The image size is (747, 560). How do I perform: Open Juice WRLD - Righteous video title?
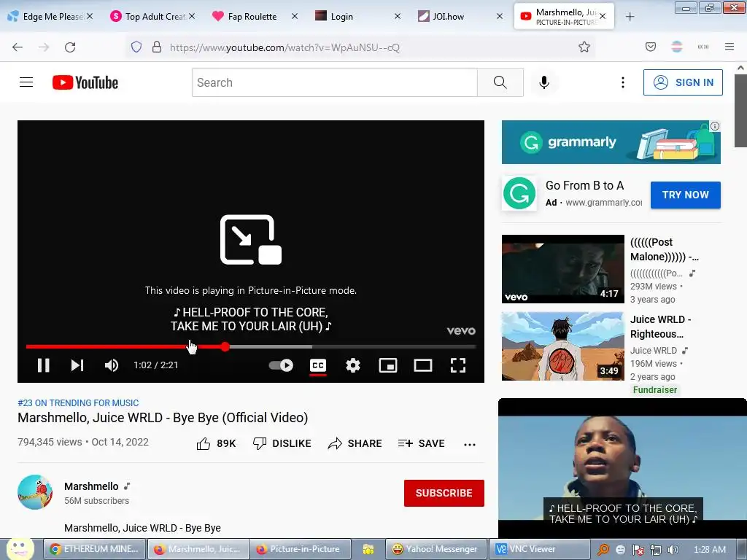pos(660,327)
